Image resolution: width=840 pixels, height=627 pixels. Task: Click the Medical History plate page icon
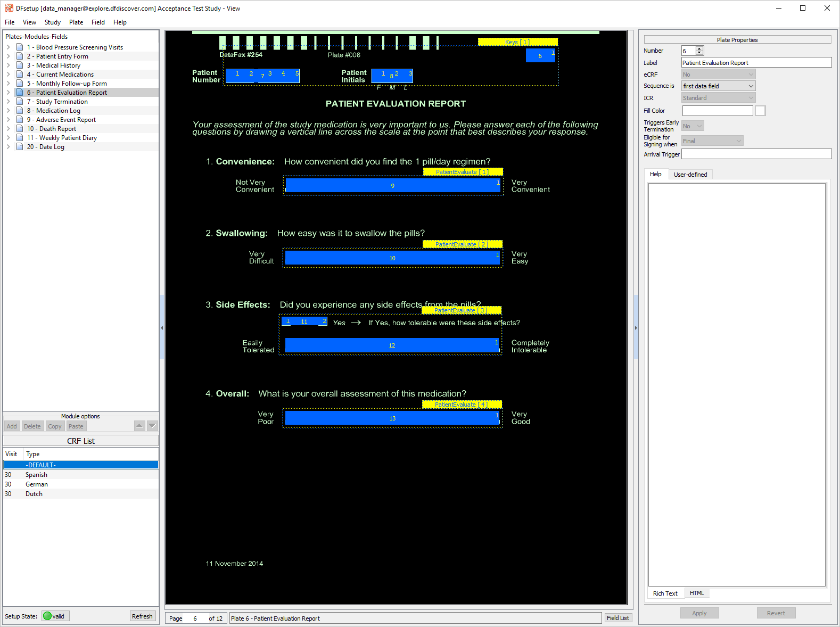tap(20, 65)
